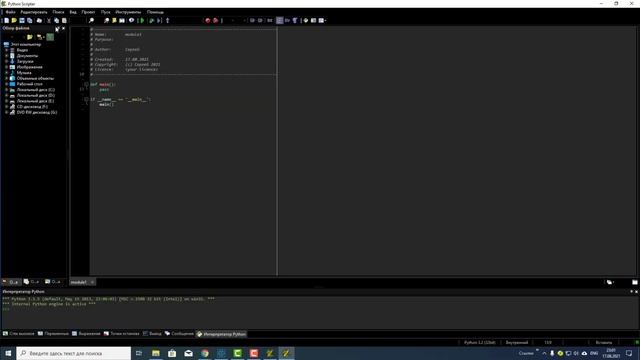640x360 pixels.
Task: Click the Windows taskbar search box
Action: [74, 353]
